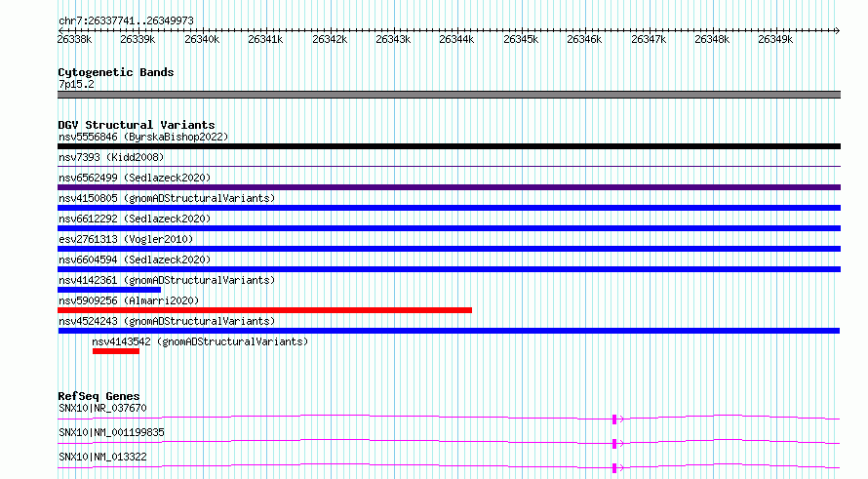Select the dark purple nsv6562499 bar

(449, 187)
